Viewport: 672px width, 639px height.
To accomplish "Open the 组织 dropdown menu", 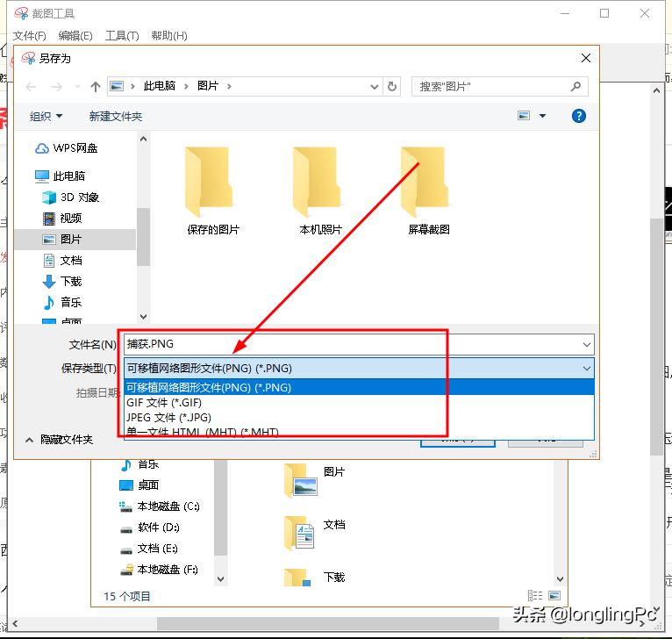I will point(46,116).
